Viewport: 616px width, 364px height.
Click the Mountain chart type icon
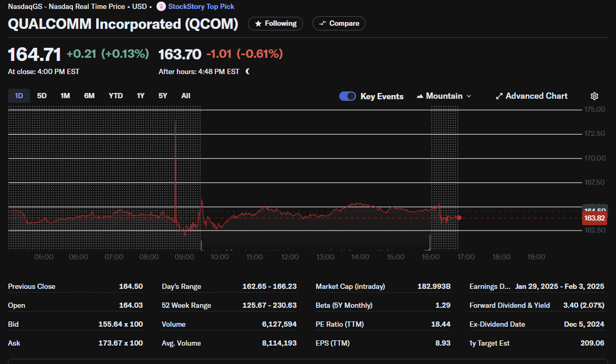coord(420,96)
